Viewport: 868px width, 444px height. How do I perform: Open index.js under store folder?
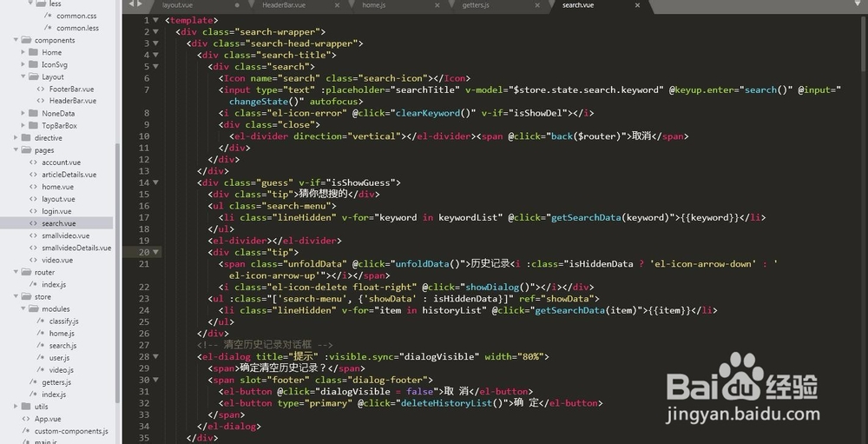point(54,394)
